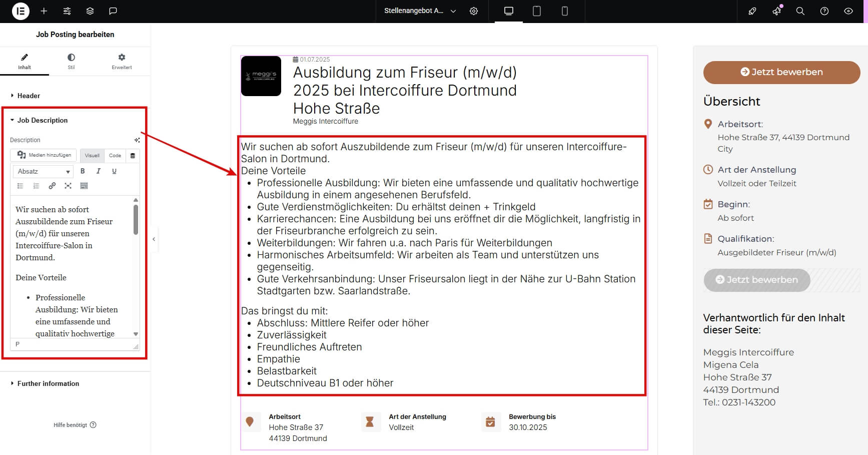Click the plus icon to add an element
Screen dimensions: 868x455
click(44, 11)
